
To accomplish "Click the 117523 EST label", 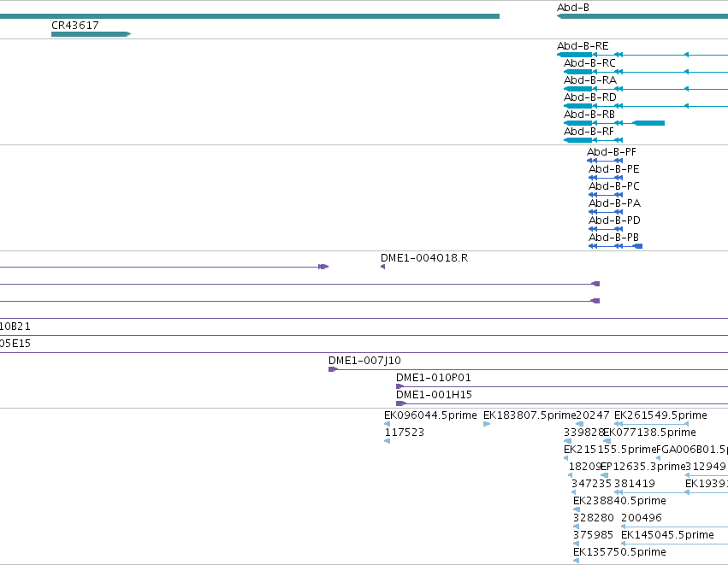I will (x=404, y=433).
